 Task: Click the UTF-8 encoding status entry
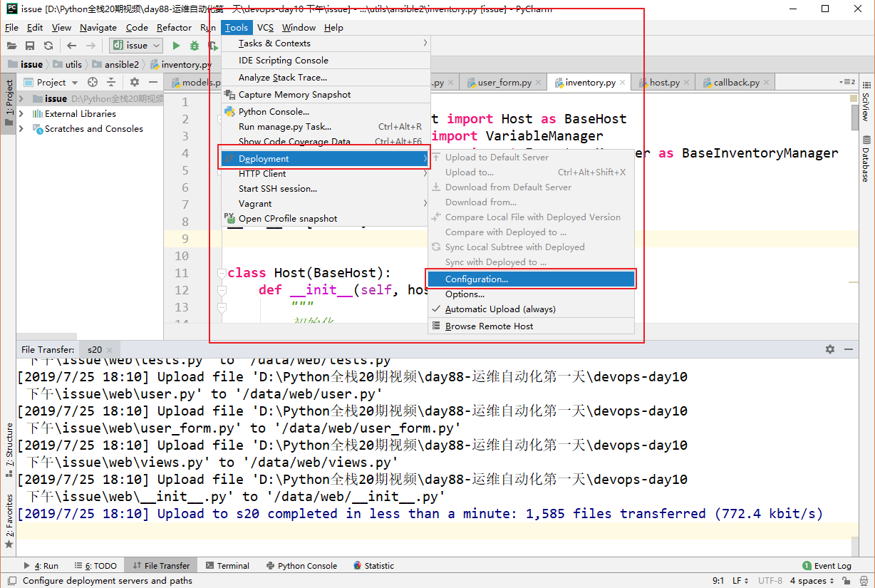[x=770, y=581]
